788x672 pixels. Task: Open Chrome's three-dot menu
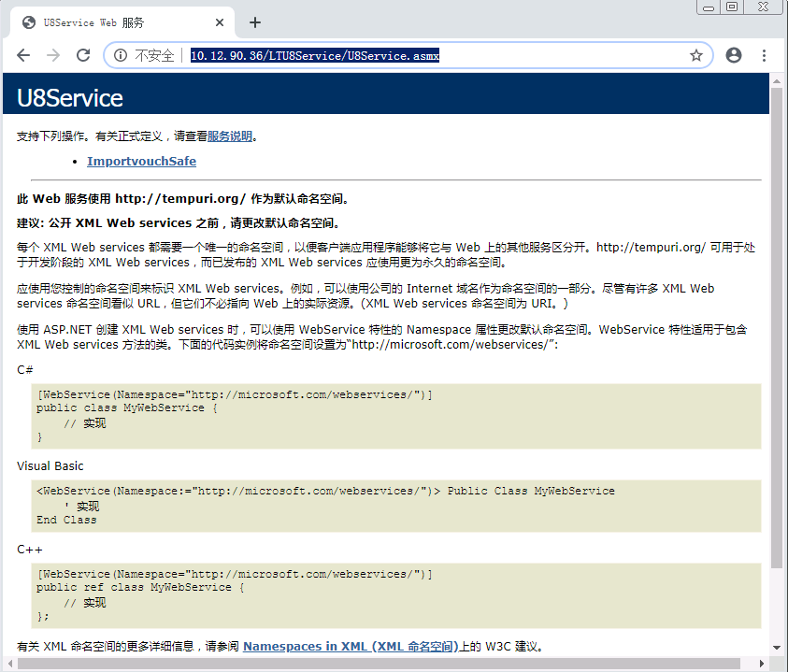pos(764,55)
